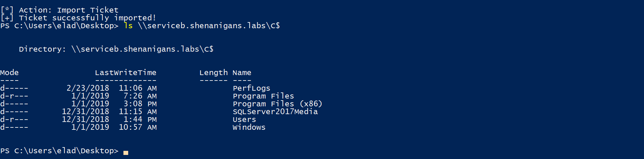This screenshot has height=159, width=644.
Task: Click the 'Ticket successfully imported!' message
Action: (87, 18)
